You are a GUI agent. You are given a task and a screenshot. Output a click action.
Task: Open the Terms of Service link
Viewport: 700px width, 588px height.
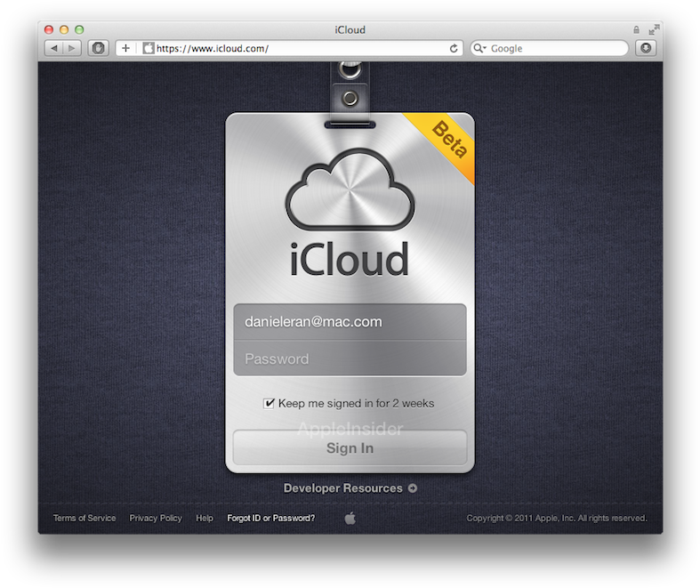click(x=84, y=518)
